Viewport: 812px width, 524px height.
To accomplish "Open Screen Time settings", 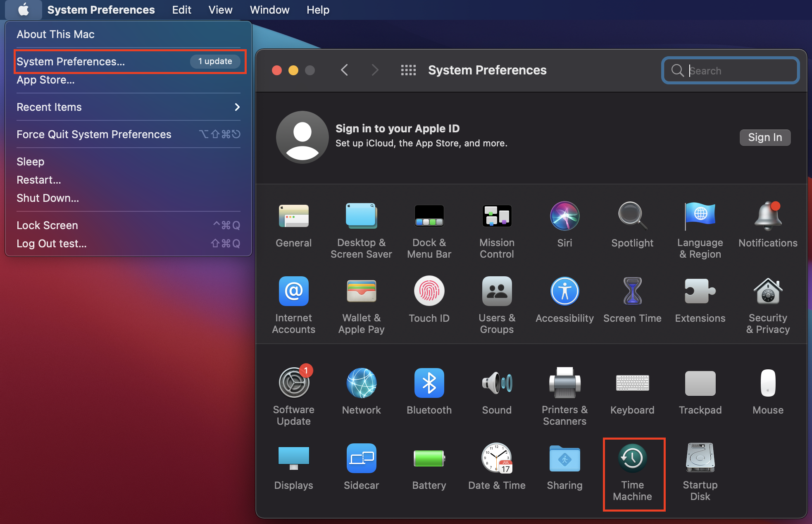I will [x=632, y=300].
